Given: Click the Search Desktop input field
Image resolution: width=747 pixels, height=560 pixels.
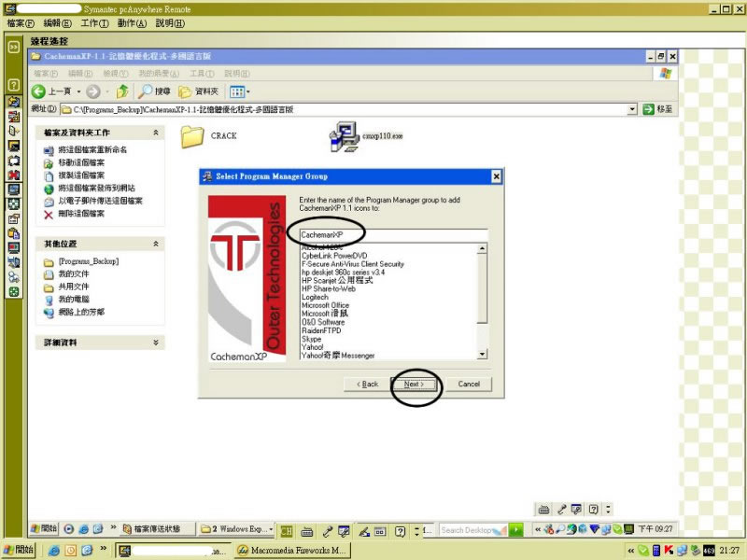Looking at the screenshot, I should [x=472, y=530].
